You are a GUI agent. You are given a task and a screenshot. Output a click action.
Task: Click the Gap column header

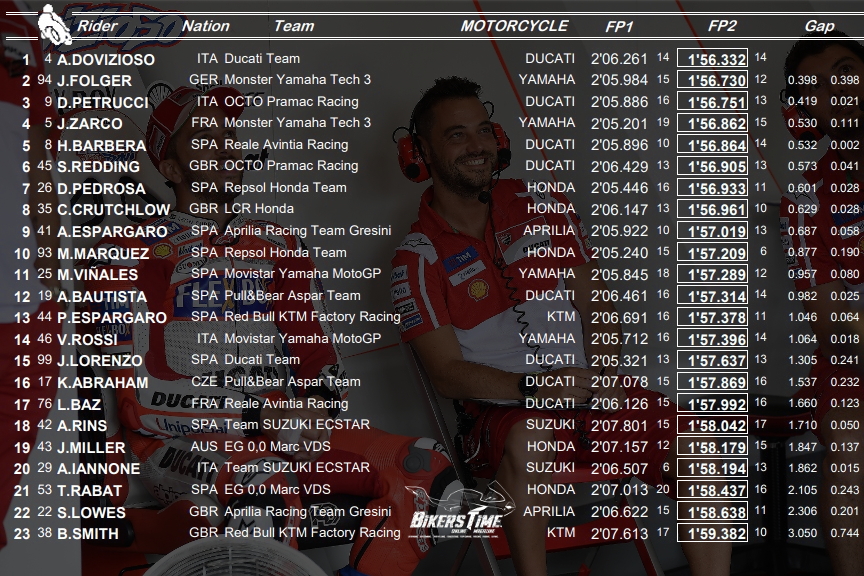pyautogui.click(x=819, y=26)
